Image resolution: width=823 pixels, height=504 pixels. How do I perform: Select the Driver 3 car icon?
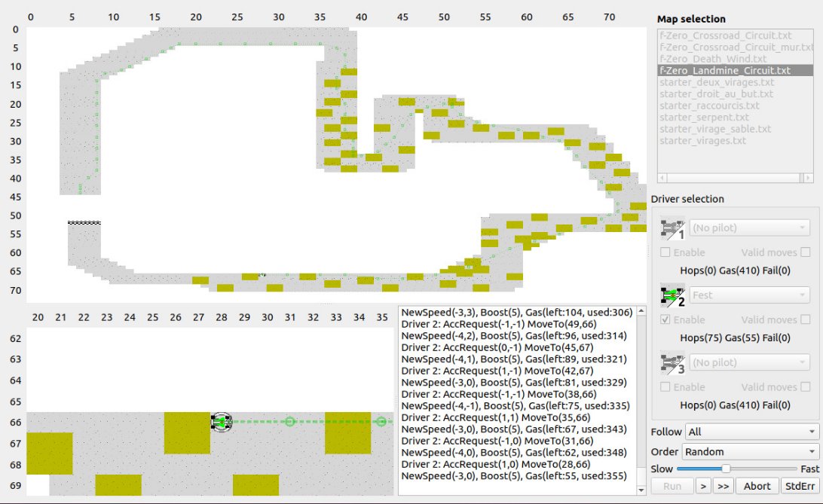pyautogui.click(x=671, y=362)
